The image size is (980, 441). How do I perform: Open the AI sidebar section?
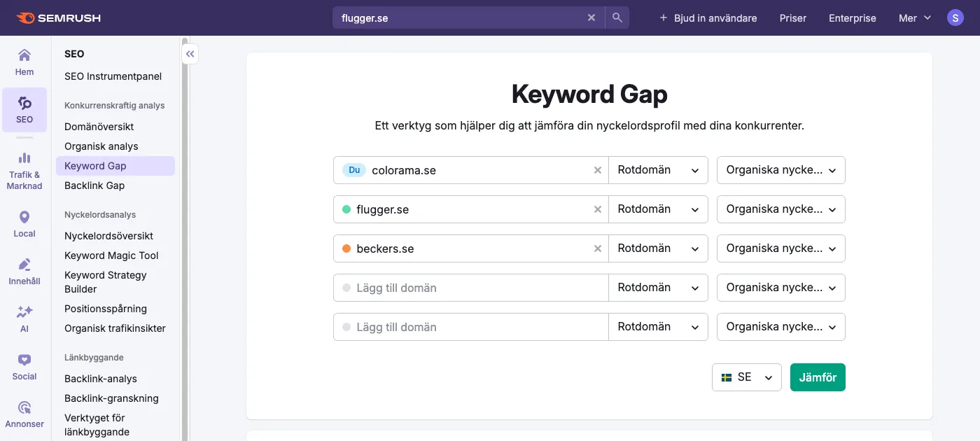[x=24, y=318]
